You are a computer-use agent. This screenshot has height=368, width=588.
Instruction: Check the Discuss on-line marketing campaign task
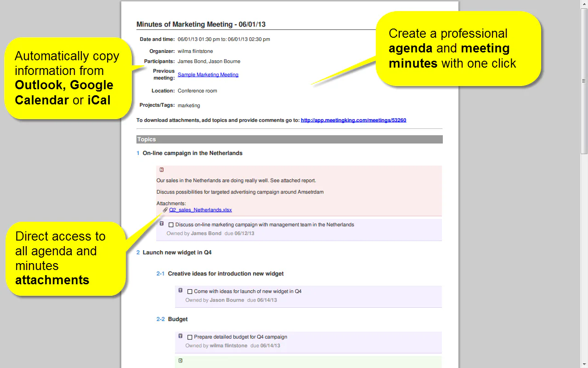[171, 225]
